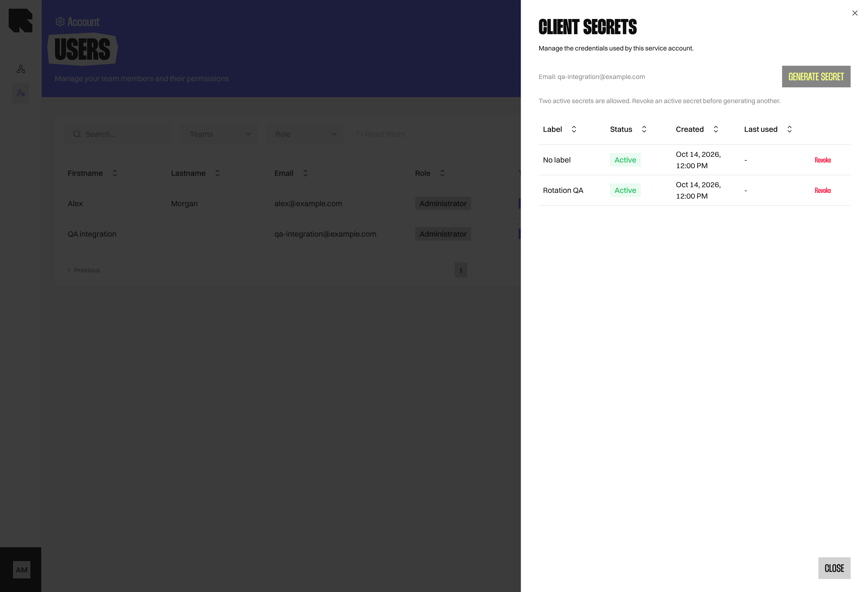This screenshot has height=592, width=868.
Task: Open the Teams filter dropdown
Action: click(x=219, y=134)
